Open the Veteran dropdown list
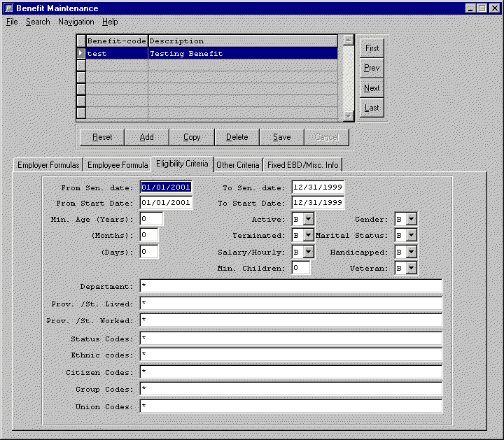 coord(411,268)
